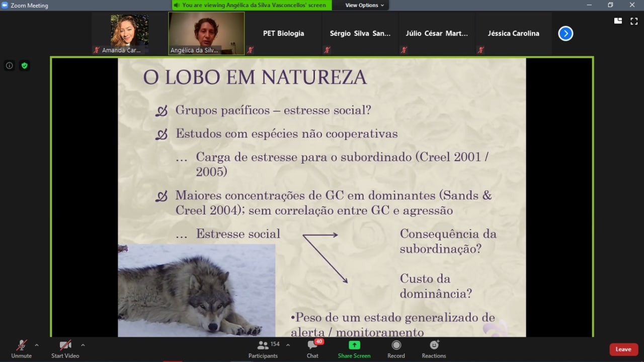Open the Reactions menu
Viewport: 644px width, 362px height.
click(x=434, y=348)
